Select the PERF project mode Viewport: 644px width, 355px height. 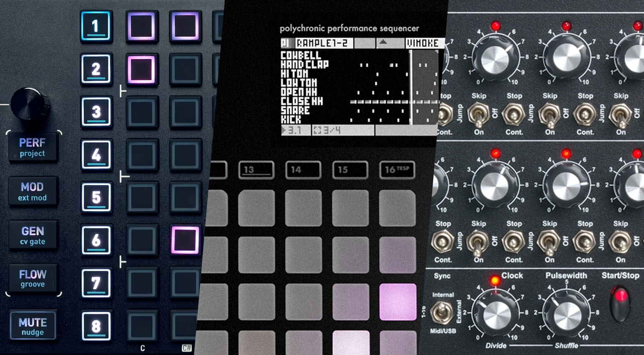pos(33,147)
